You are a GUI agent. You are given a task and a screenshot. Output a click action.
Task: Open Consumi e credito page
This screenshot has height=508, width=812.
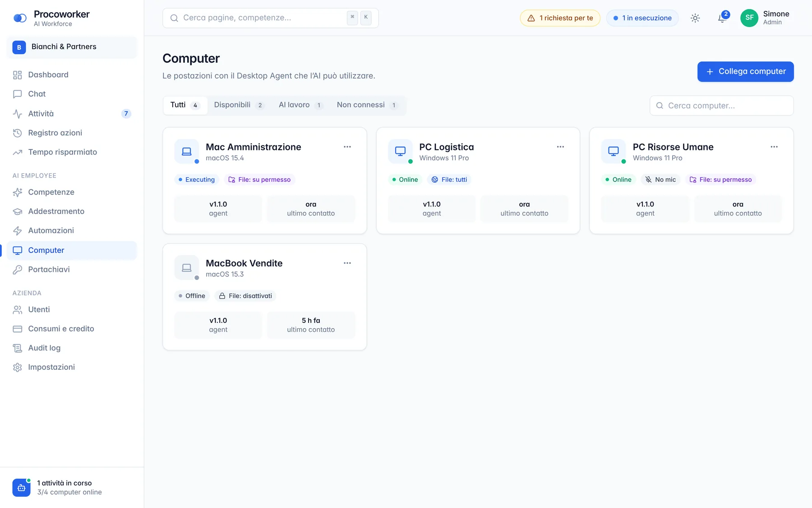pos(72,329)
